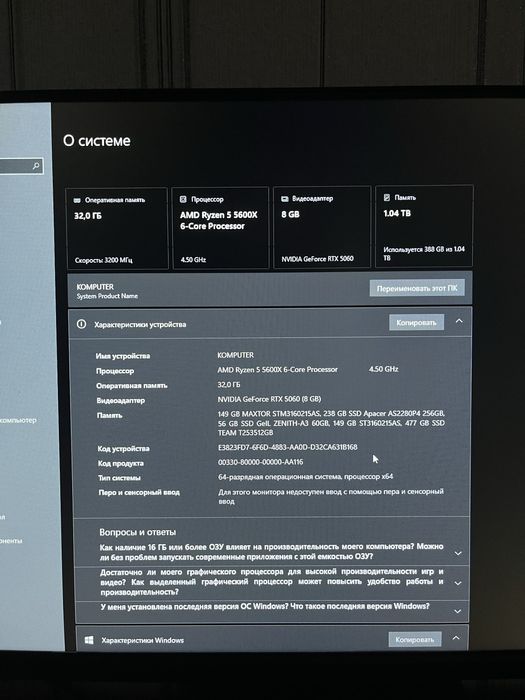Viewport: 525px width, 700px height.
Task: Select the Тип системы 64-разрядная value
Action: (306, 477)
